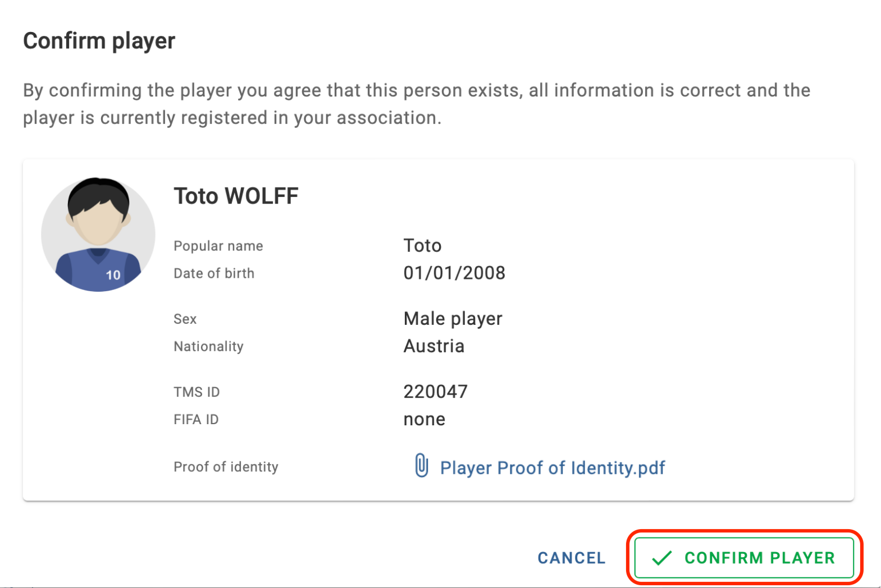Click the Confirm player dialog title
881x588 pixels.
click(99, 41)
